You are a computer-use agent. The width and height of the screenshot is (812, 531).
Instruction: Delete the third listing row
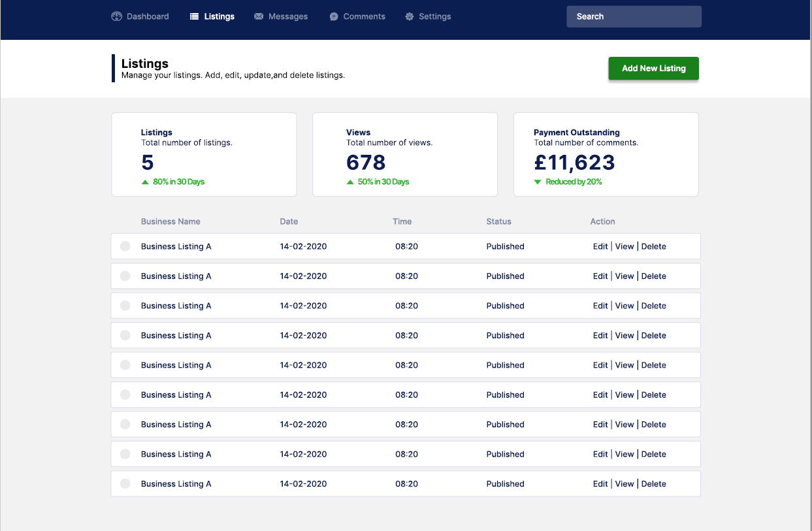(654, 306)
